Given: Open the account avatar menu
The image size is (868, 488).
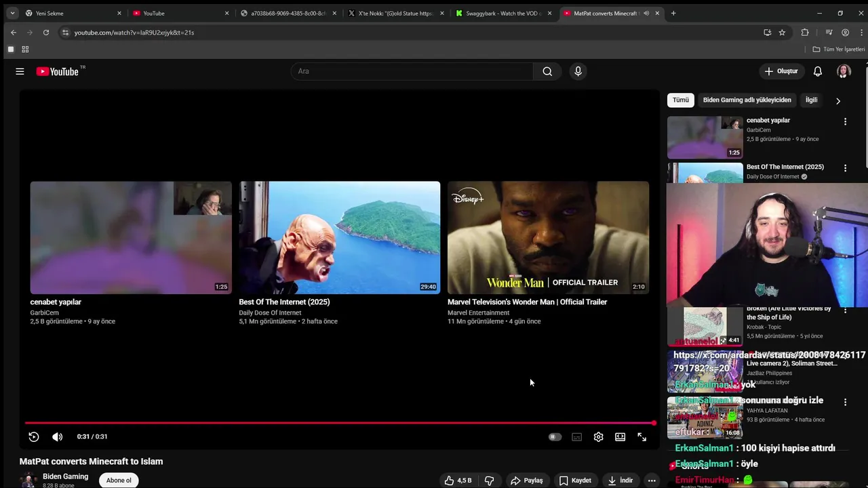Looking at the screenshot, I should click(844, 71).
